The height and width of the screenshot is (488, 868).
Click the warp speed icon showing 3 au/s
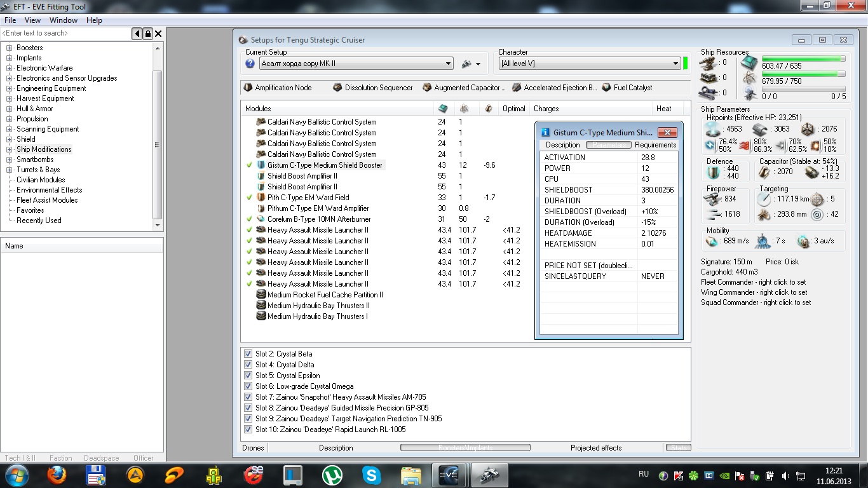(804, 241)
